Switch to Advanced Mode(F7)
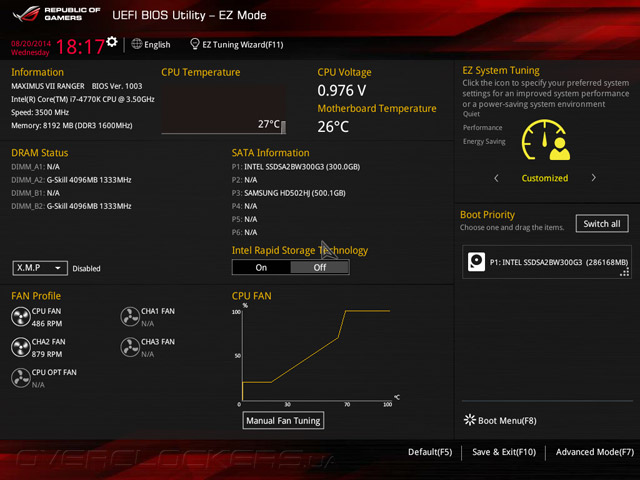Screen dimensions: 640x480 (595, 452)
